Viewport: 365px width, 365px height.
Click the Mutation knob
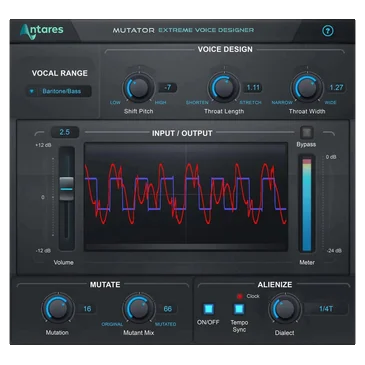[x=58, y=309]
